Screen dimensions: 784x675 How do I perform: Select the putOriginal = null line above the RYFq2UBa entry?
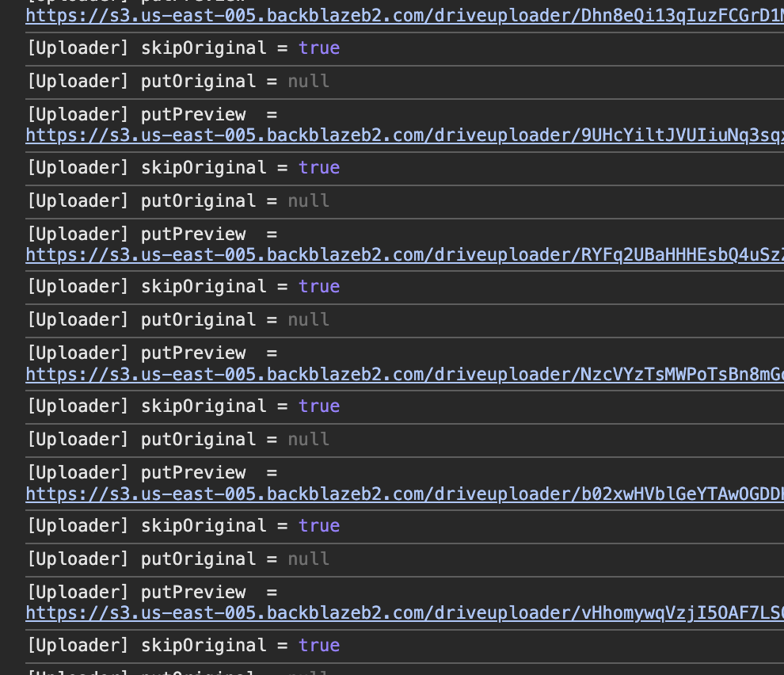coord(178,201)
